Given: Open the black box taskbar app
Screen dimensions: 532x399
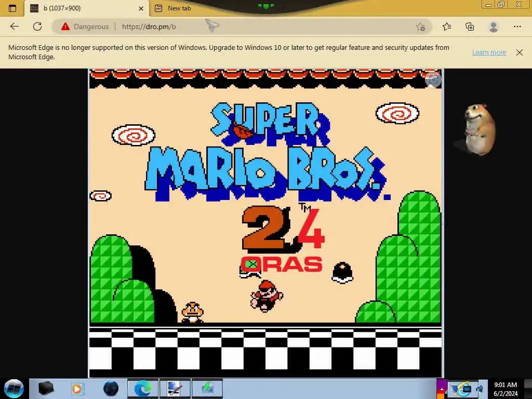Looking at the screenshot, I should coord(46,389).
